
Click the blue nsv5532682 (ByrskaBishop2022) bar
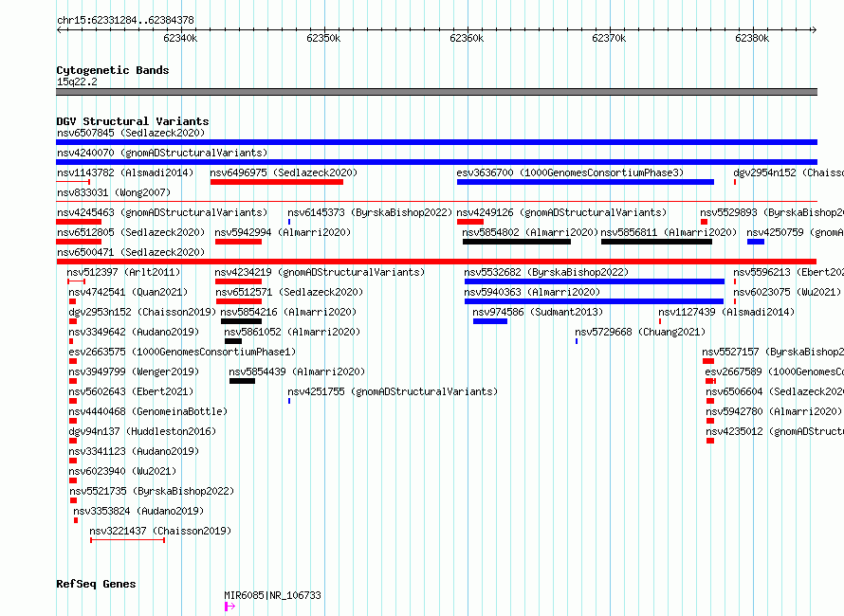[x=595, y=281]
